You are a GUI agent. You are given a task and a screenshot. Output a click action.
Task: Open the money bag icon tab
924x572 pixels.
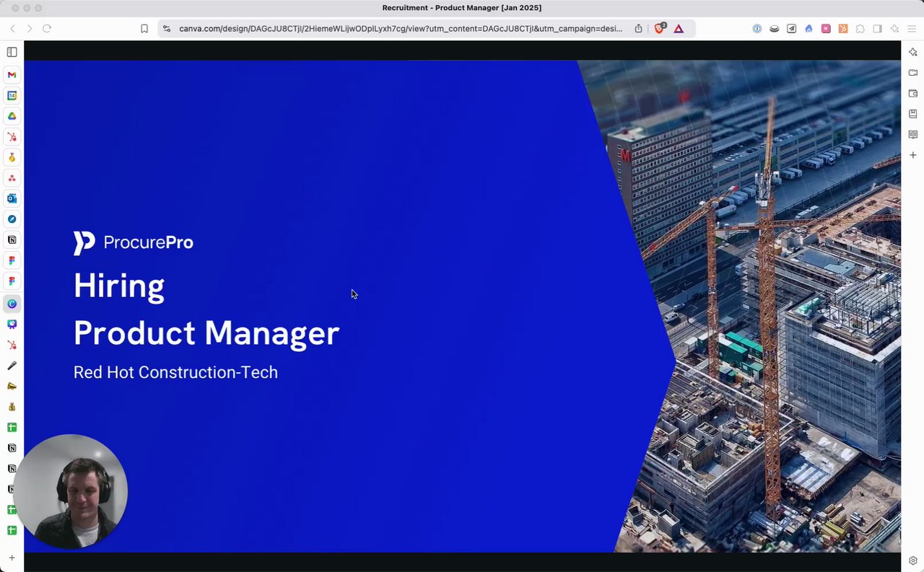(12, 407)
